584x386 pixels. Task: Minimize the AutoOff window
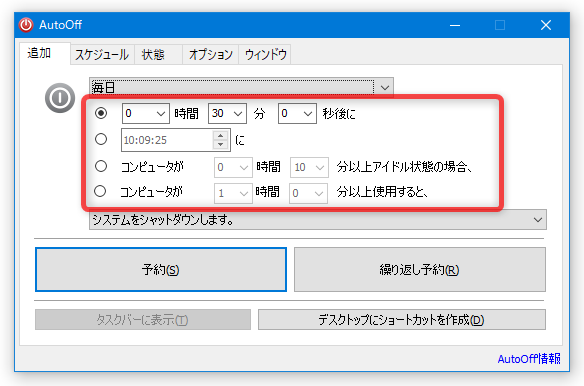pyautogui.click(x=455, y=25)
